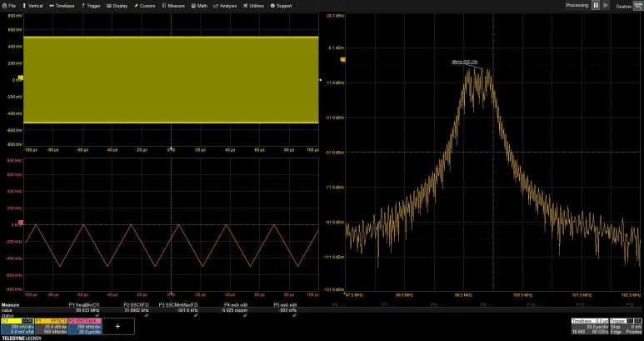Select the P4 web edit measurement header
The image size is (644, 341).
[235, 305]
